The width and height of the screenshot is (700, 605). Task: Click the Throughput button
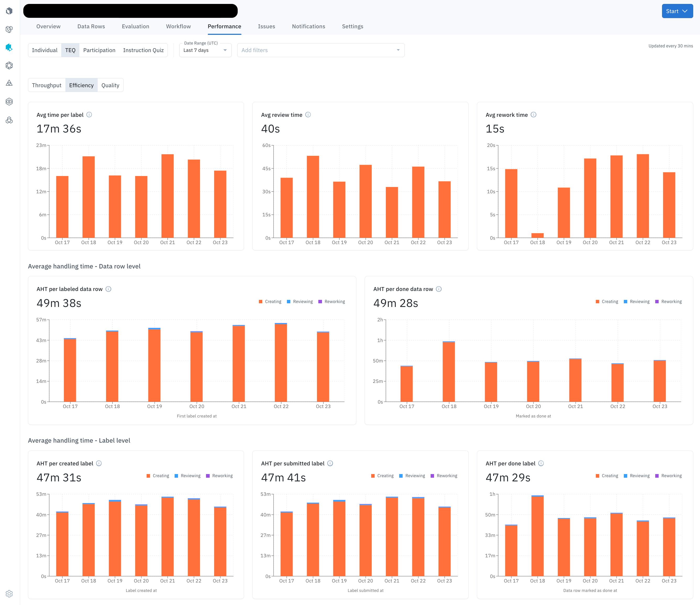pos(47,85)
